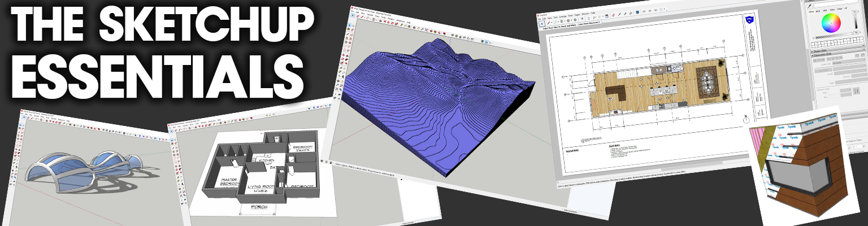Select the Eraser tool in terrain window's top toolbar

click(x=358, y=16)
